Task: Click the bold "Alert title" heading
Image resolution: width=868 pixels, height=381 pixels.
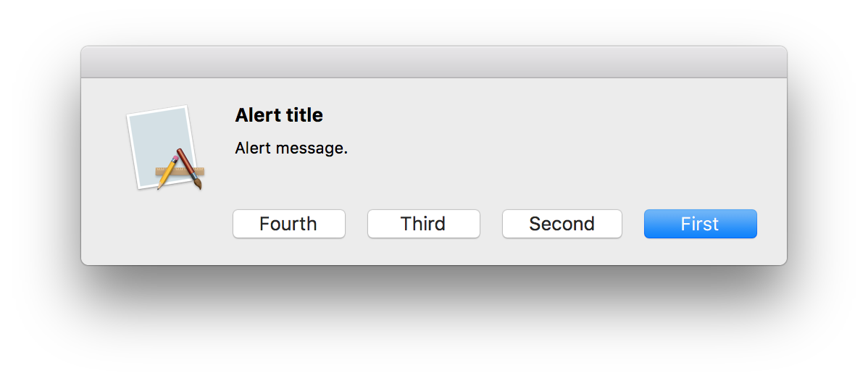Action: pos(279,115)
